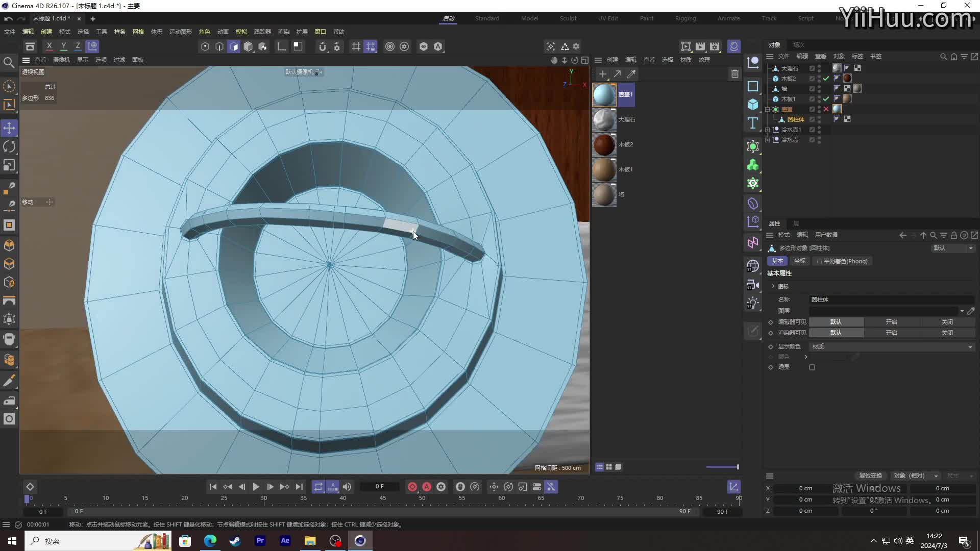Collapse the 壶盖 object tree node
Screen dimensions: 980x551
click(x=768, y=109)
